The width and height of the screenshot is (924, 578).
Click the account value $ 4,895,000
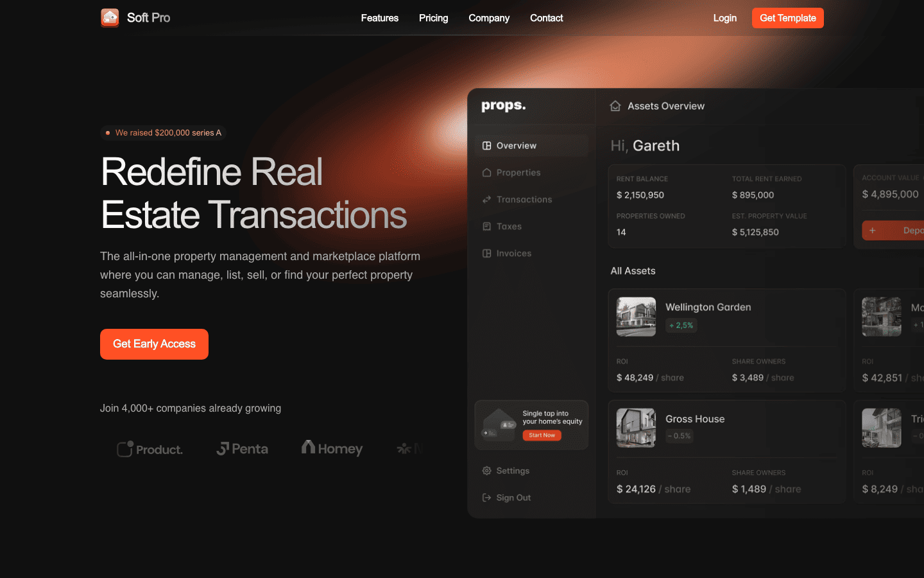pos(891,194)
